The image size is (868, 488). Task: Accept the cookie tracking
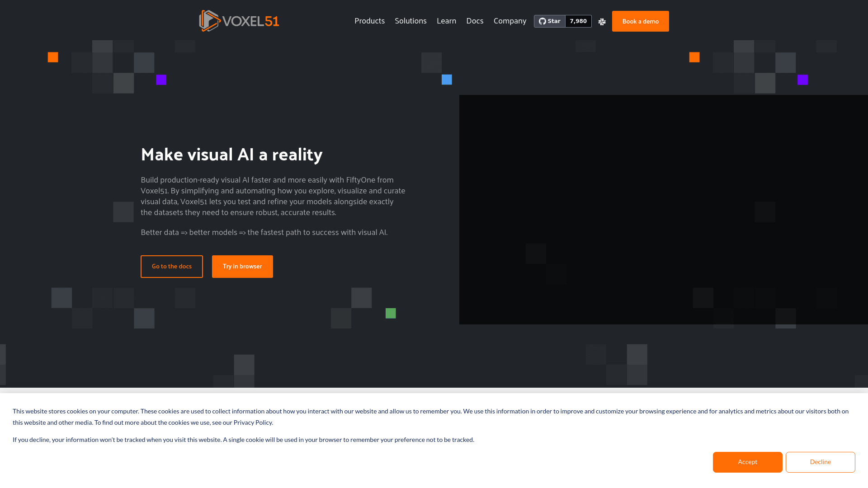click(x=747, y=462)
